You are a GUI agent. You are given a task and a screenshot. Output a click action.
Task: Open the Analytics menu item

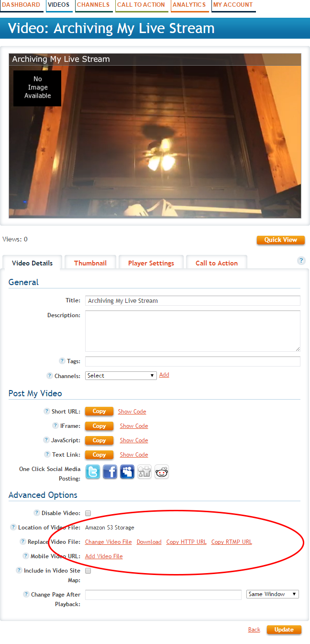point(189,5)
